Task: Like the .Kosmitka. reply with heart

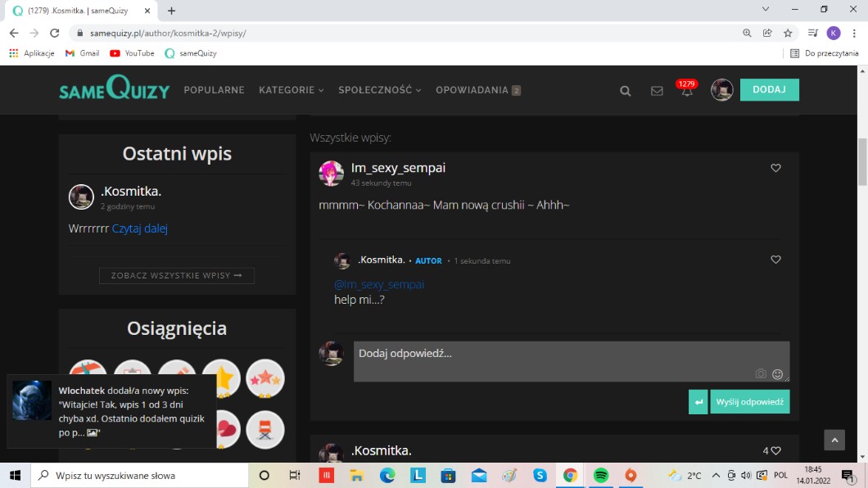Action: click(x=775, y=260)
